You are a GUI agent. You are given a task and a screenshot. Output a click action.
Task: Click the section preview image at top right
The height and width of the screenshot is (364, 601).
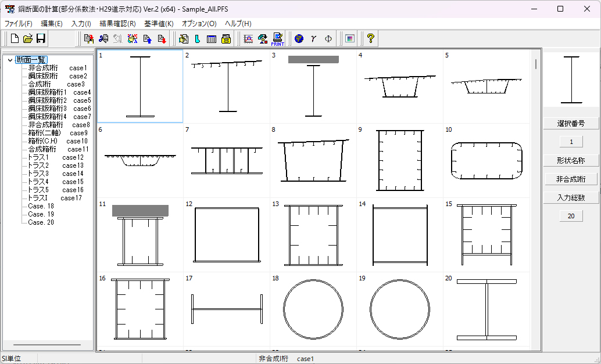point(571,80)
